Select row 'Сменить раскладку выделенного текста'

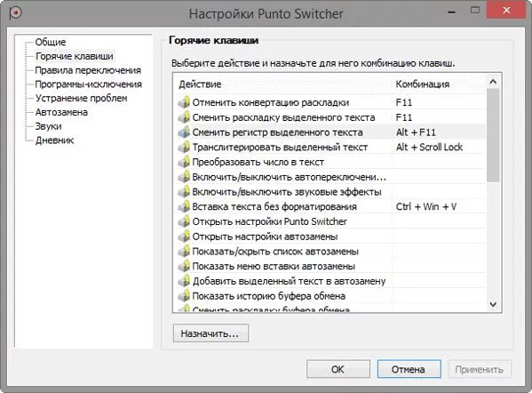pos(330,117)
